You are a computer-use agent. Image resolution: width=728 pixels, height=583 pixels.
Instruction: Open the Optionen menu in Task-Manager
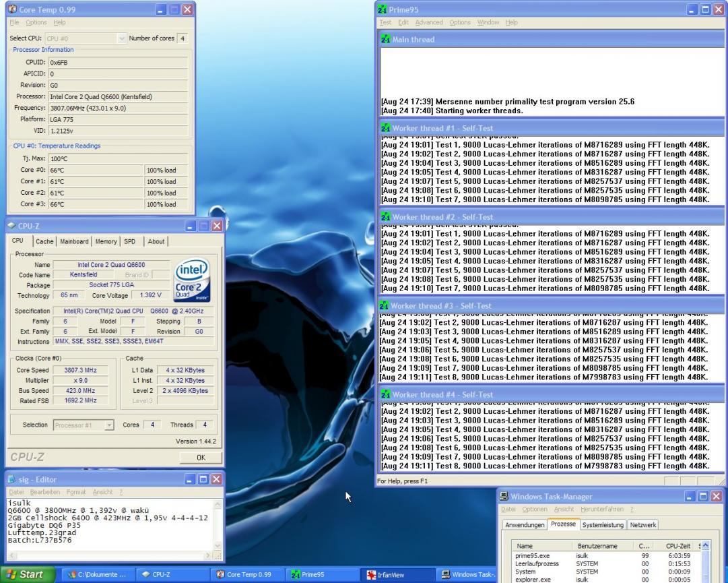pos(535,509)
